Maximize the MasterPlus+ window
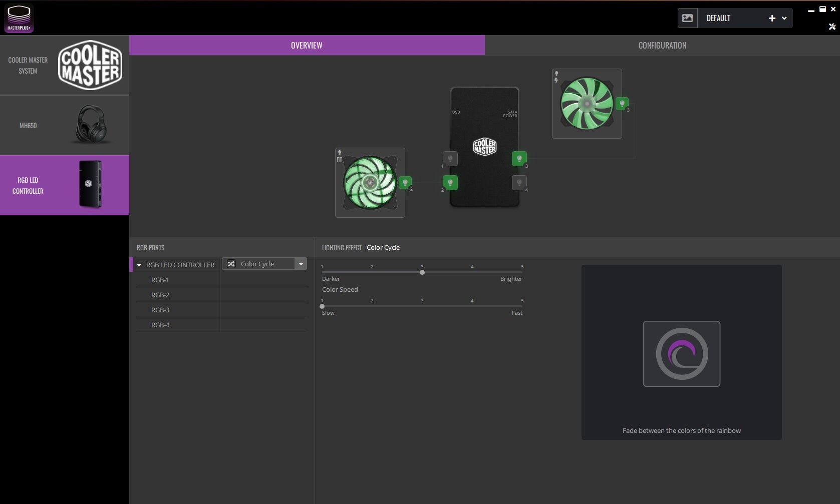840x504 pixels. click(822, 9)
